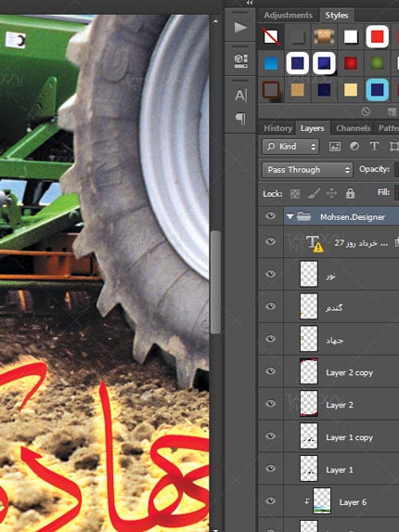
Task: Collapse the Mohsen.Designer group triangle
Action: (x=290, y=216)
